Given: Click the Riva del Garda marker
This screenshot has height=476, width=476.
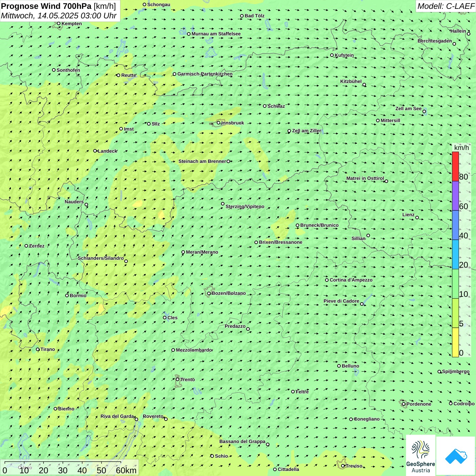Looking at the screenshot, I should coord(136,419).
